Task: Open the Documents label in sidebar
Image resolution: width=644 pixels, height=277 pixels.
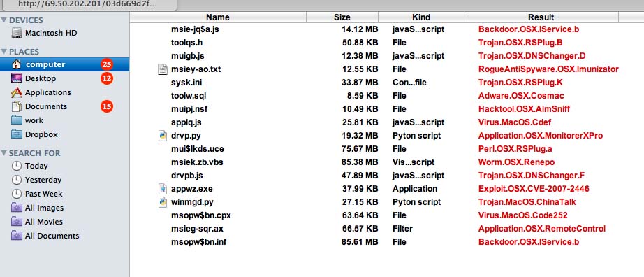Action: [46, 106]
